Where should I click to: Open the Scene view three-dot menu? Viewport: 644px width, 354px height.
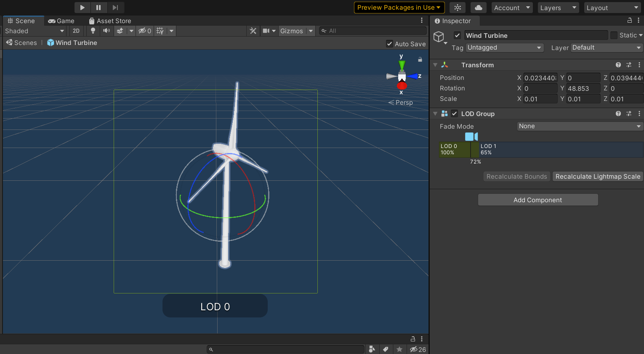pos(422,21)
